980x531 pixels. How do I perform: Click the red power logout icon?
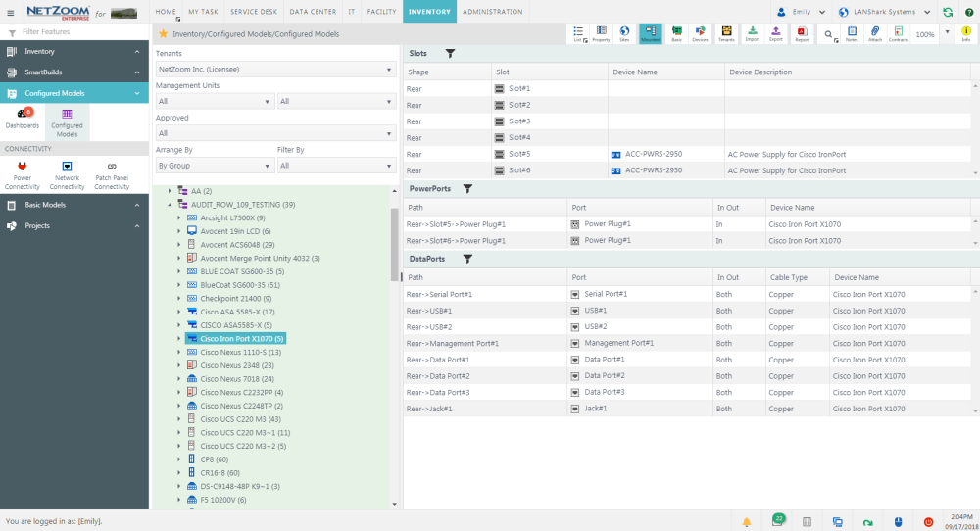(x=928, y=521)
